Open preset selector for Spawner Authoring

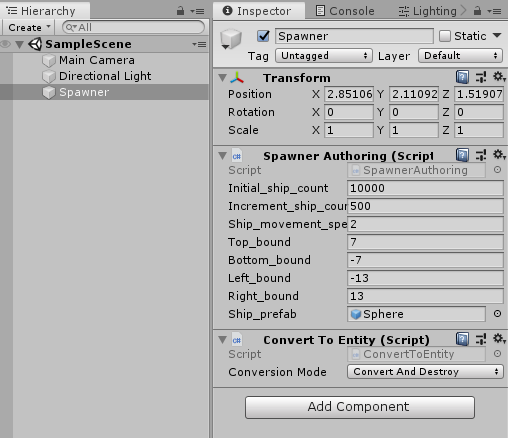[x=481, y=155]
